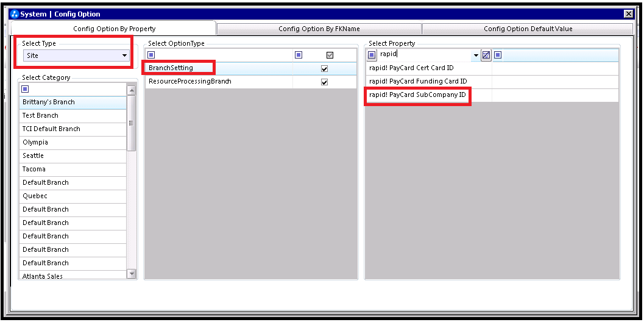644x325 pixels.
Task: Select rapid! PayCard Funding Card ID property
Action: (x=492, y=82)
